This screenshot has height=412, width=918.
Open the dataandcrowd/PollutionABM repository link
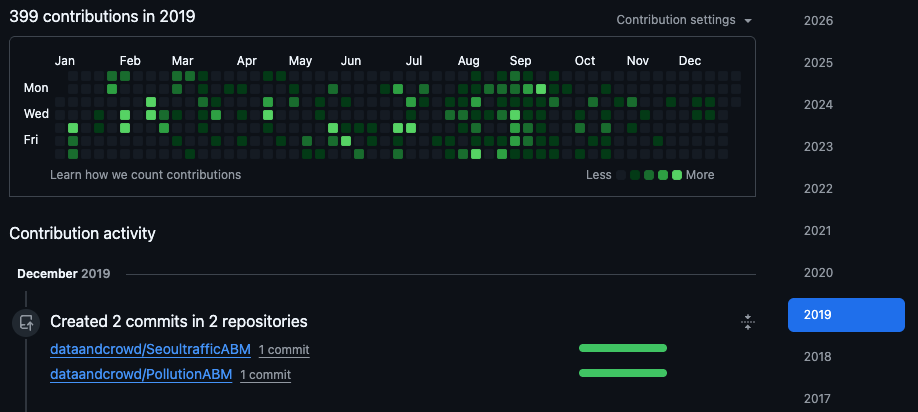[x=141, y=374]
